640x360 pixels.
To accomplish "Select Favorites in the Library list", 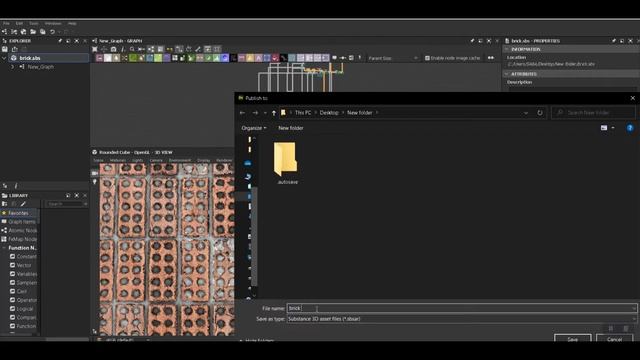I will pos(19,213).
